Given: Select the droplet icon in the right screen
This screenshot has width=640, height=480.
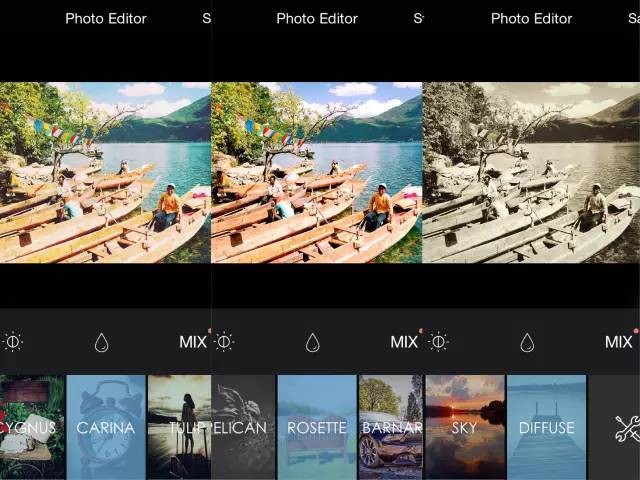Looking at the screenshot, I should [526, 343].
